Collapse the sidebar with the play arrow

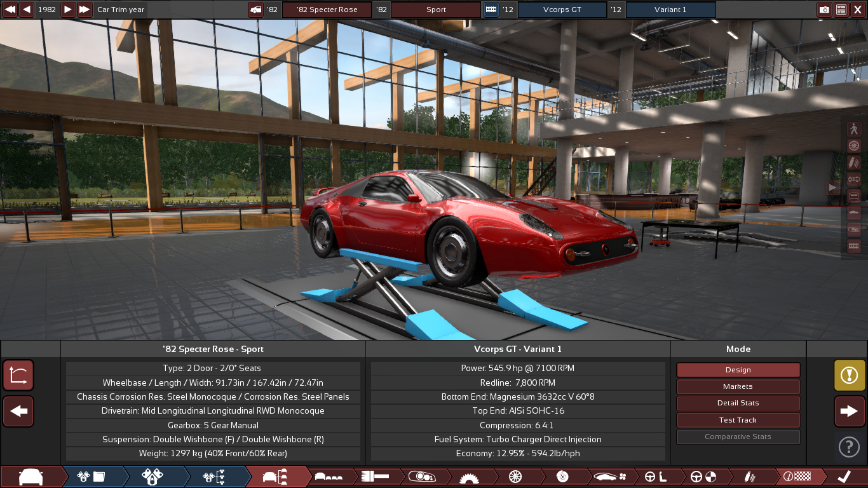click(x=832, y=187)
